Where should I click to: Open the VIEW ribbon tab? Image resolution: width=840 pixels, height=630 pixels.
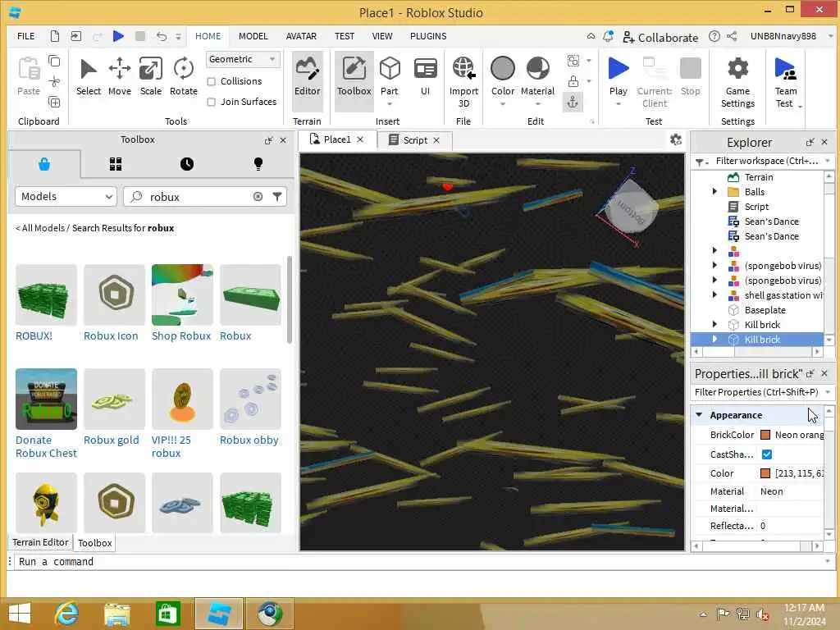[x=382, y=36]
